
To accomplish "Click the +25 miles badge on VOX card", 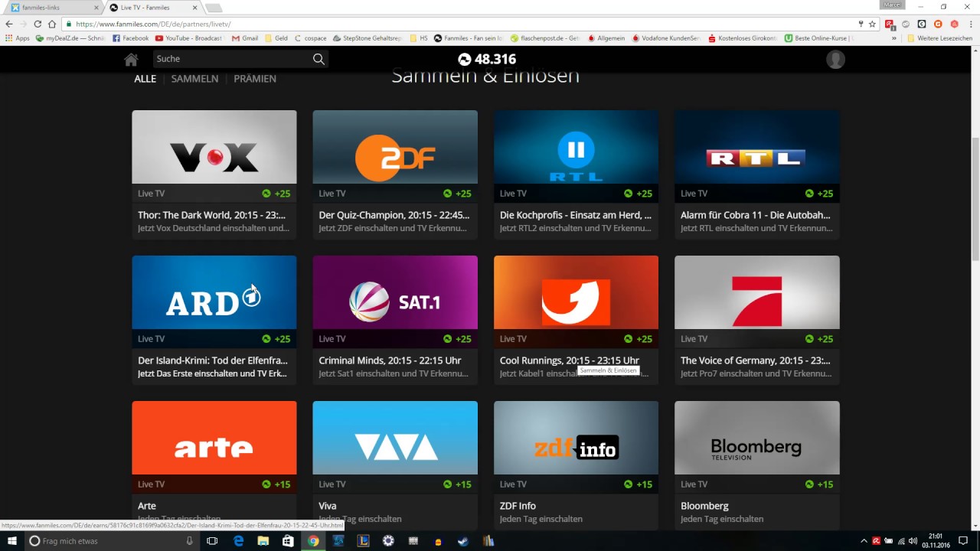I will coord(276,194).
